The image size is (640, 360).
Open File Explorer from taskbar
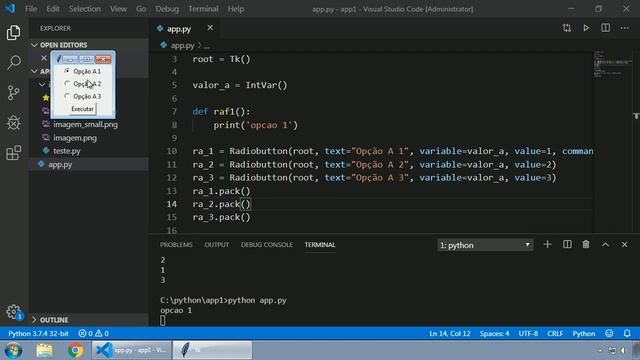(x=44, y=351)
